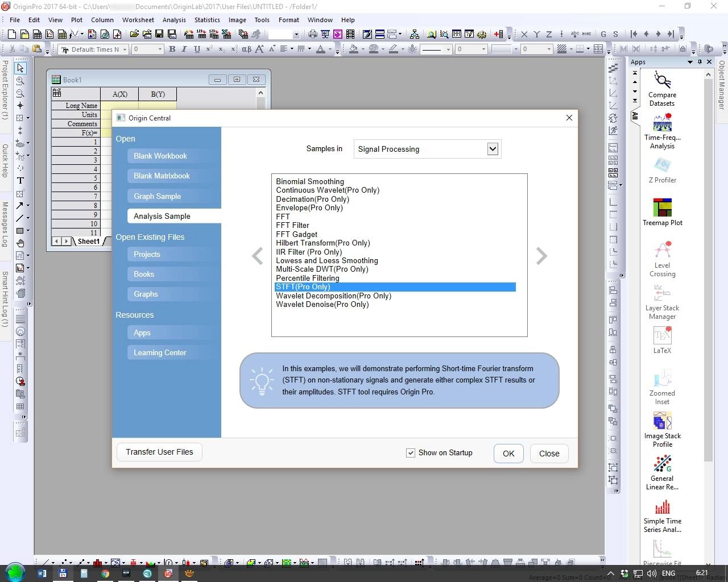
Task: Set column as Y designation
Action: click(536, 34)
